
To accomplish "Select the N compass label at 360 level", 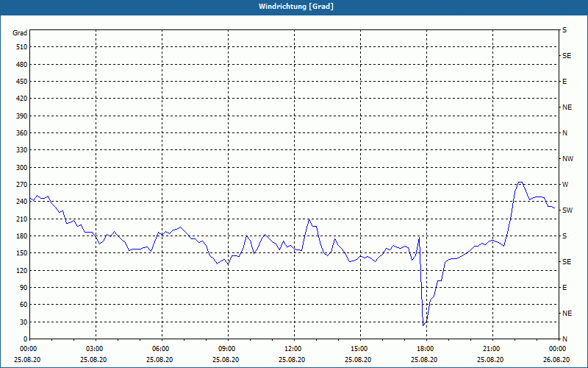I will (x=564, y=133).
